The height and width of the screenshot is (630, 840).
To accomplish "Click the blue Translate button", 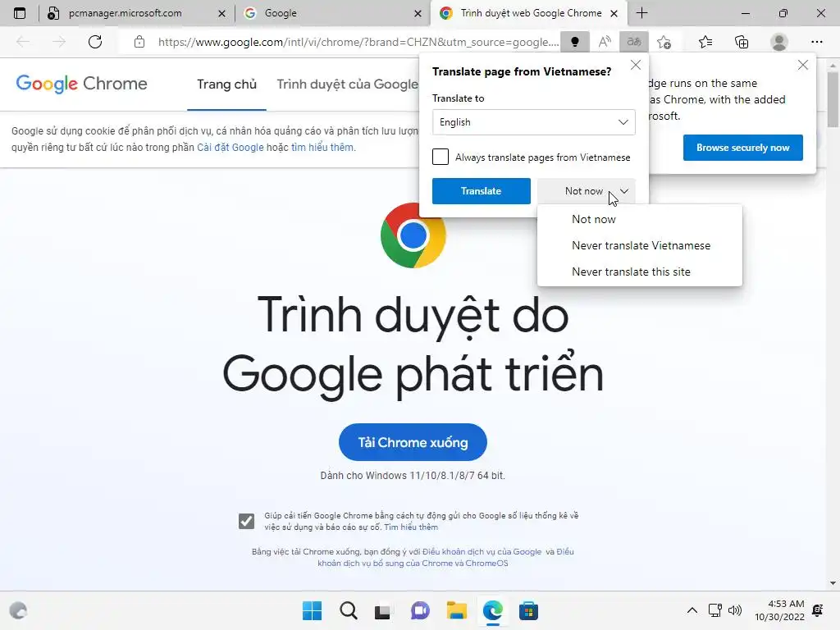I will [481, 191].
